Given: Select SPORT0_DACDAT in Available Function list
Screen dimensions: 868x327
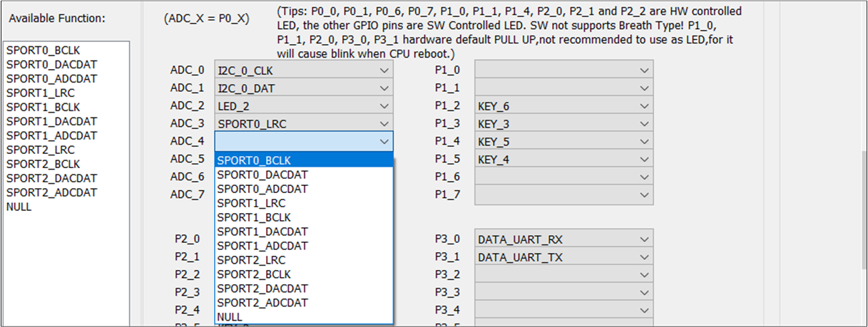Looking at the screenshot, I should [x=66, y=64].
